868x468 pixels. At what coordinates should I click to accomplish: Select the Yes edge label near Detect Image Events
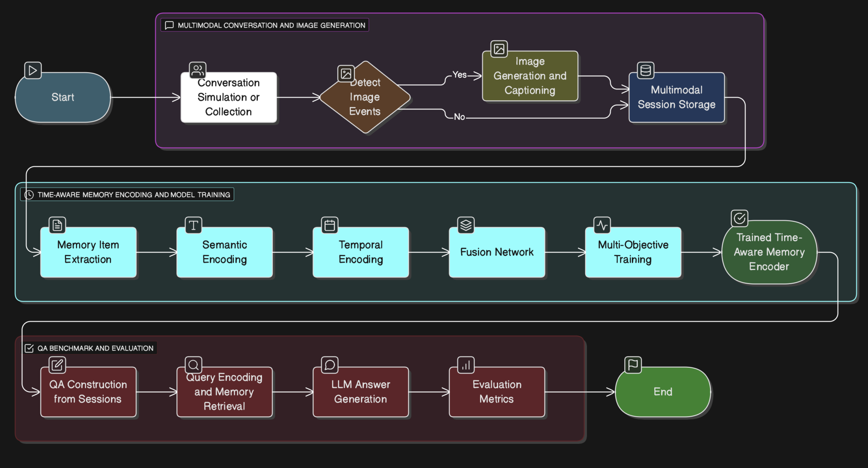(x=460, y=75)
